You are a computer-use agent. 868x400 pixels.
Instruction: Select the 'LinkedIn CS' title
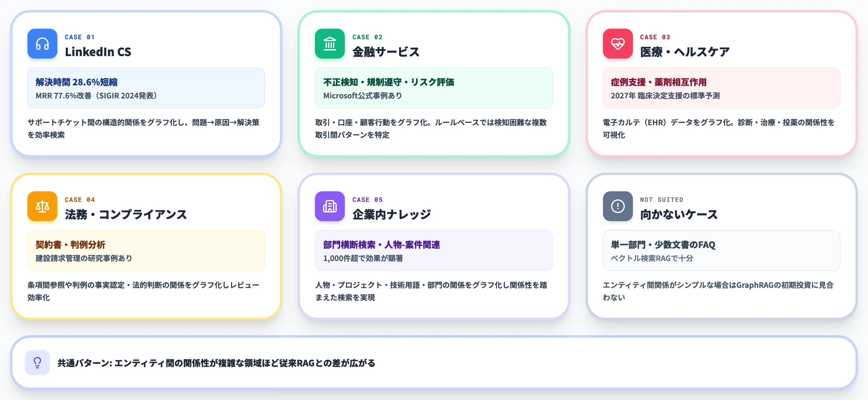98,52
